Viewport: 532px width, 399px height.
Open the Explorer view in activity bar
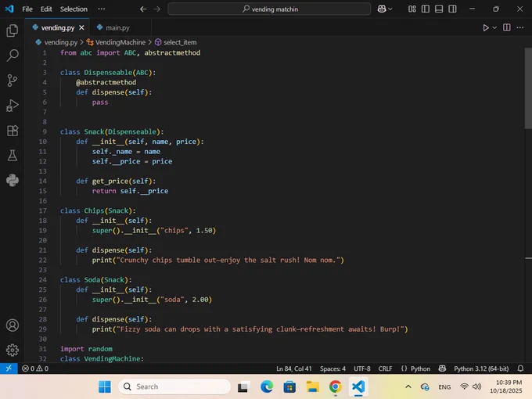[13, 31]
